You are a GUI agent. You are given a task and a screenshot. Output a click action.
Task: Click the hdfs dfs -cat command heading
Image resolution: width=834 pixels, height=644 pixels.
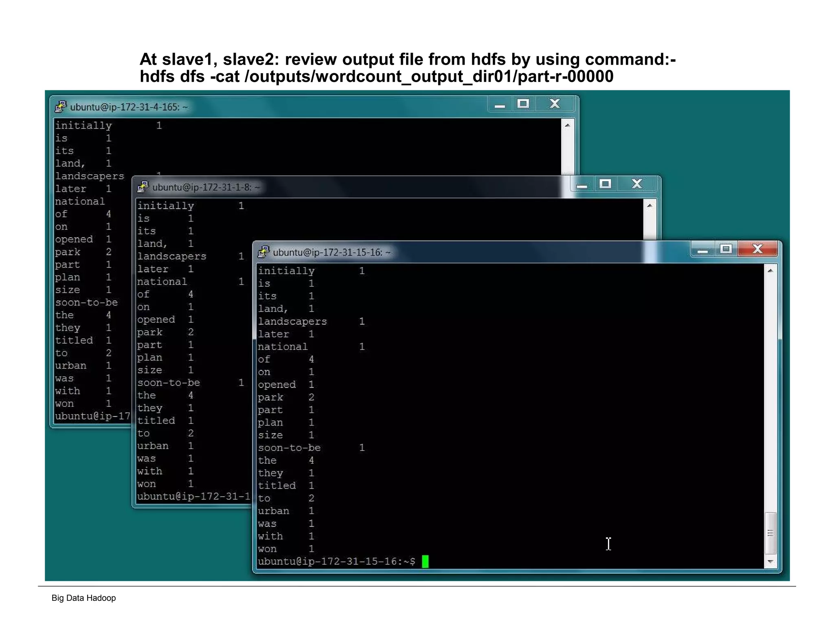point(376,77)
